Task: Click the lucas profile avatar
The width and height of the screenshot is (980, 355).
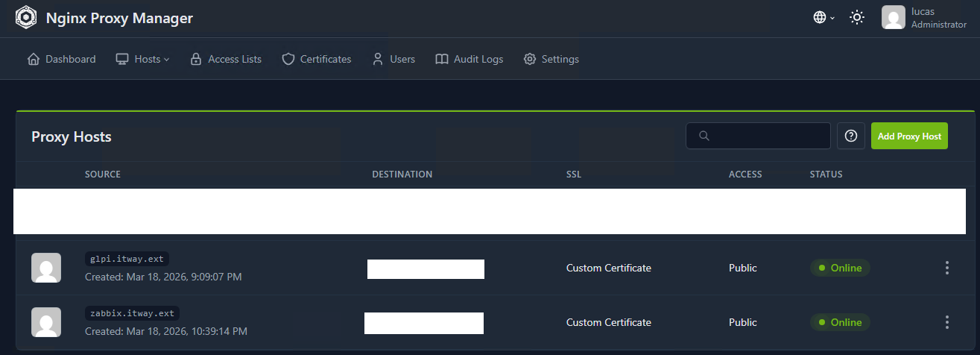Action: point(894,18)
